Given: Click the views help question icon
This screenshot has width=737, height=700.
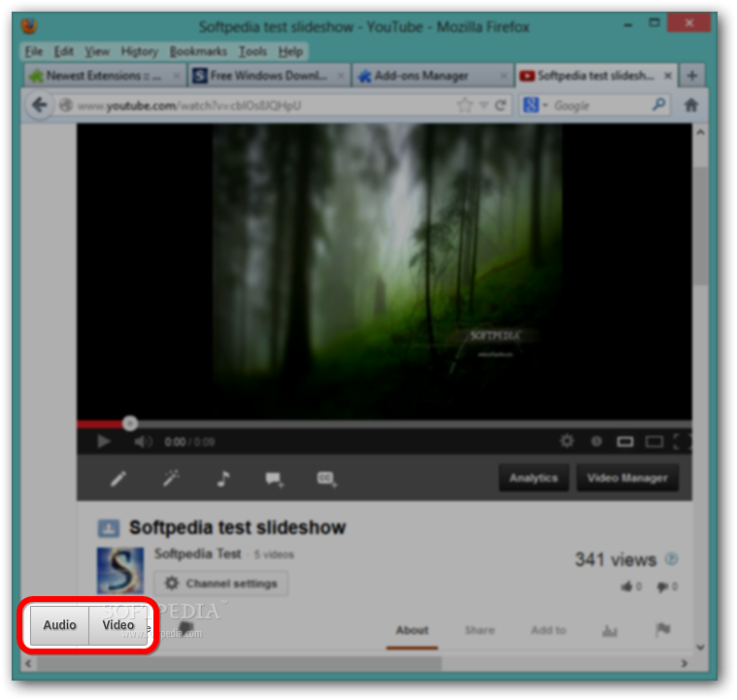Looking at the screenshot, I should pyautogui.click(x=671, y=559).
